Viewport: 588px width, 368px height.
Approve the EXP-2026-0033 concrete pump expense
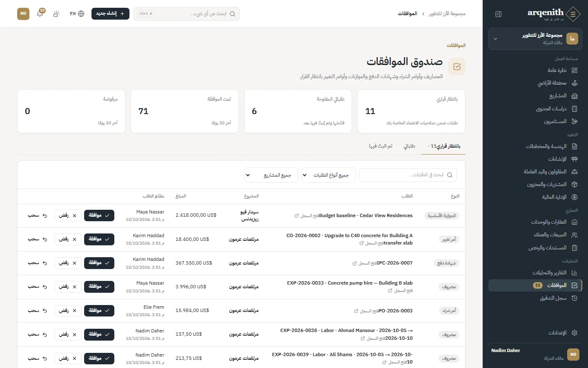(99, 287)
